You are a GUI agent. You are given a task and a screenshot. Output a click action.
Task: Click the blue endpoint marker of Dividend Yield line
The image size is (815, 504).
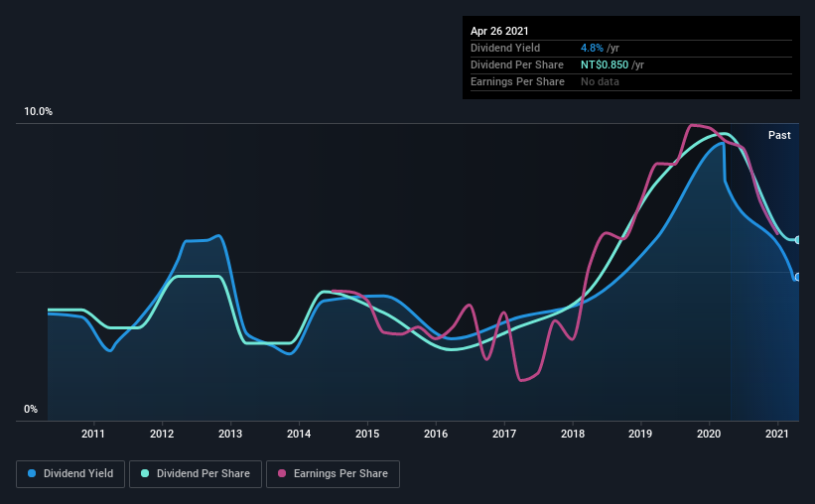coord(798,278)
